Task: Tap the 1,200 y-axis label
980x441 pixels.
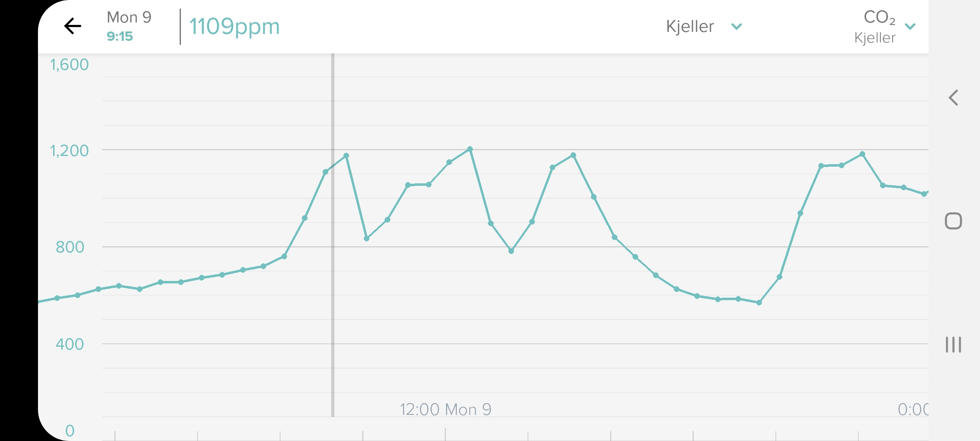Action: coord(69,151)
